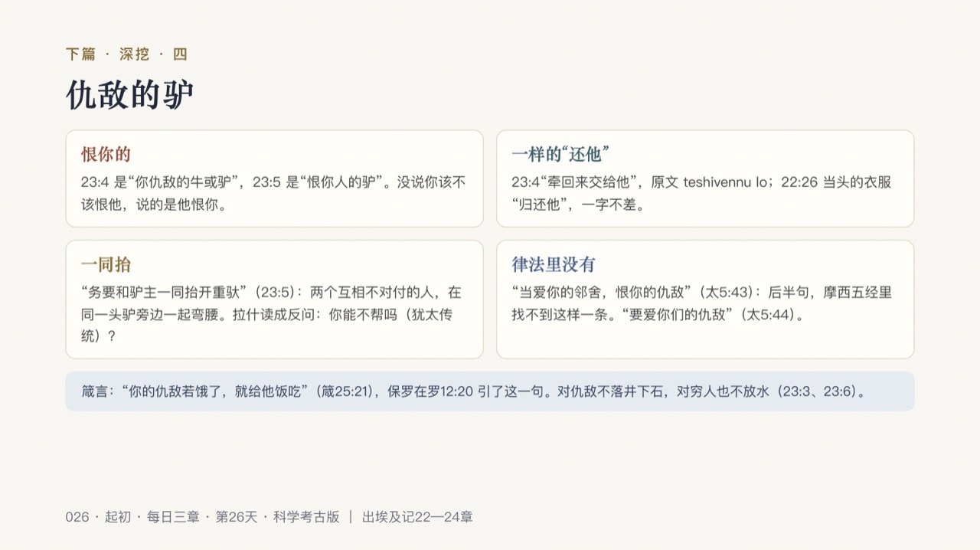Click the text mentioning teshivennu lo
The height and width of the screenshot is (550, 980).
pos(701,194)
